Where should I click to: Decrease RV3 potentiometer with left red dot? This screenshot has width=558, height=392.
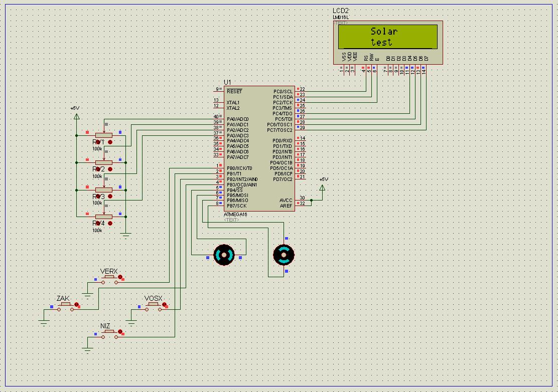[x=97, y=197]
